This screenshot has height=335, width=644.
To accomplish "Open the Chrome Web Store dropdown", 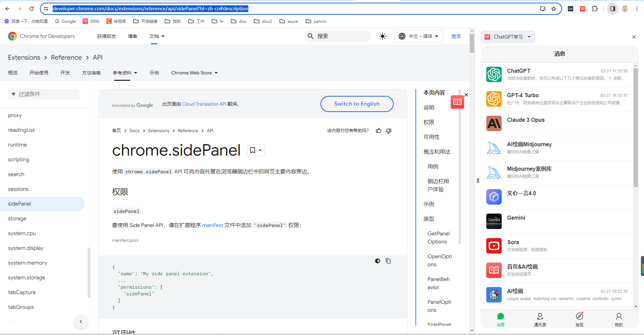I will 194,72.
